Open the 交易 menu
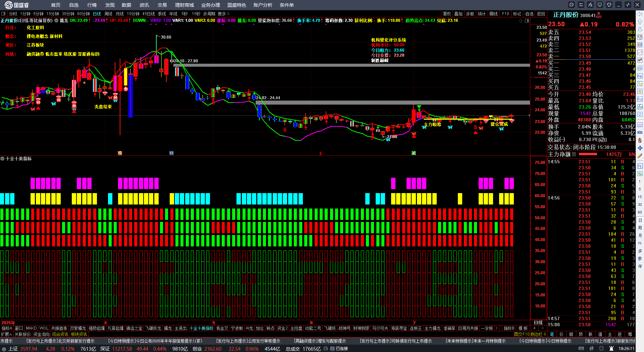 click(162, 5)
